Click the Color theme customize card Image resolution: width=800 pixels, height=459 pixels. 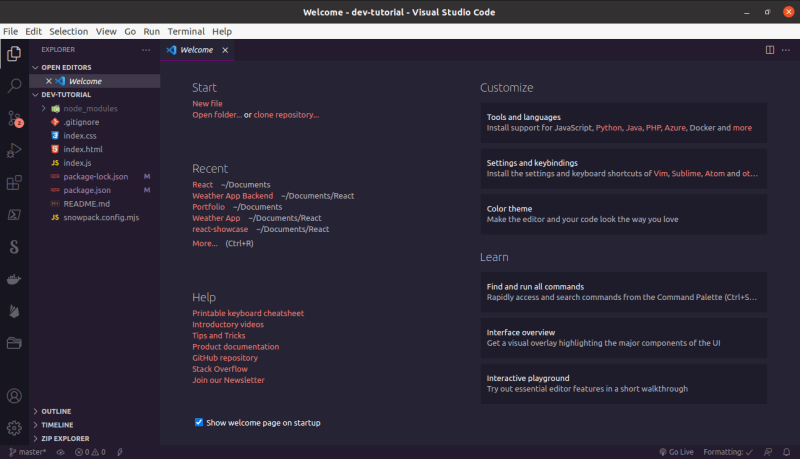click(623, 214)
